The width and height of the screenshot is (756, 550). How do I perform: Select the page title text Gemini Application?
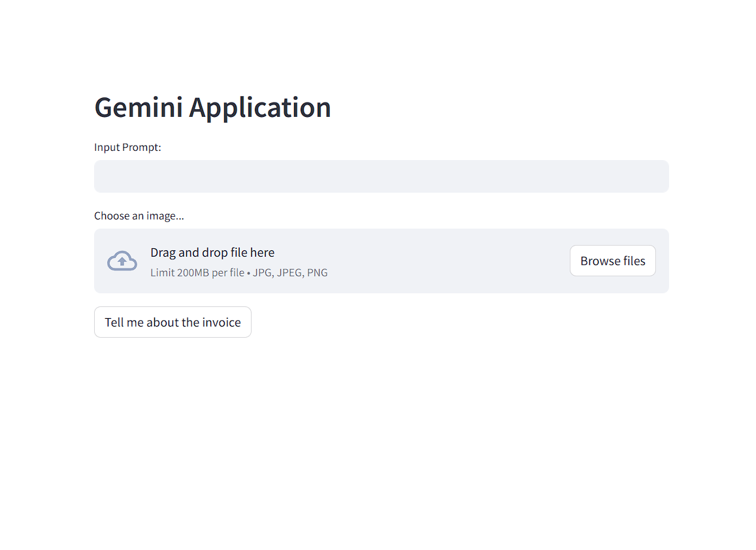[x=212, y=107]
